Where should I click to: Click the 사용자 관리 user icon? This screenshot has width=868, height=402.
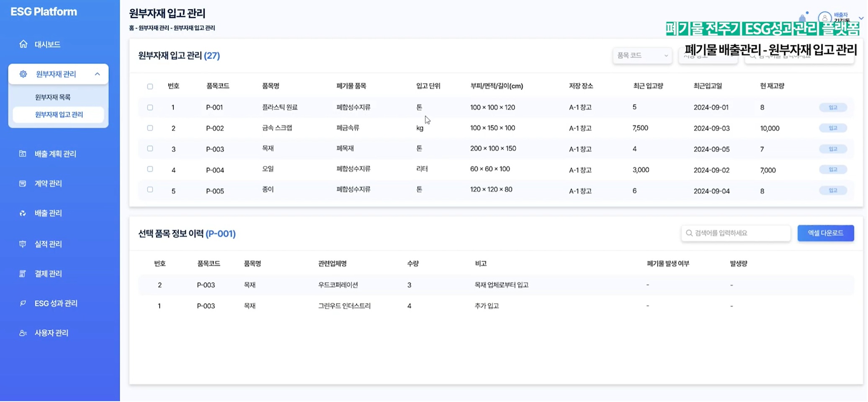coord(23,333)
